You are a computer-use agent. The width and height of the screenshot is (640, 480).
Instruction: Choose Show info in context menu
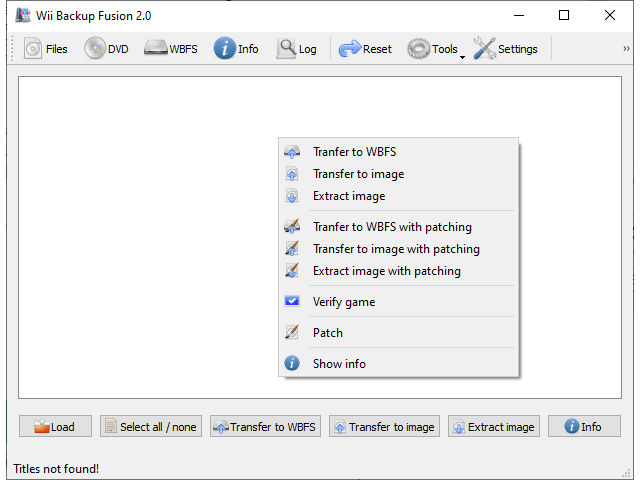[x=339, y=364]
